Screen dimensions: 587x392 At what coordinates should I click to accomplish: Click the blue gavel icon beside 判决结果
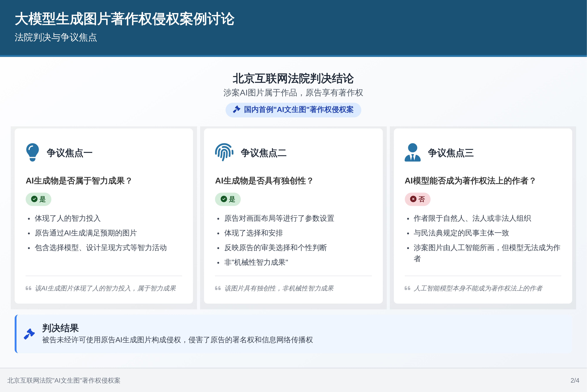click(29, 334)
